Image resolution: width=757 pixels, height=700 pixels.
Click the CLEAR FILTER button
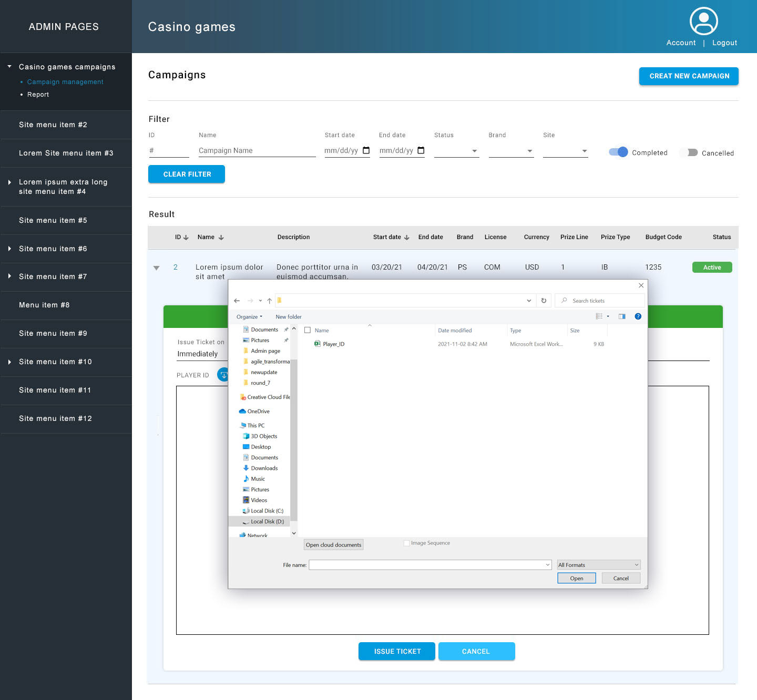[x=187, y=174]
